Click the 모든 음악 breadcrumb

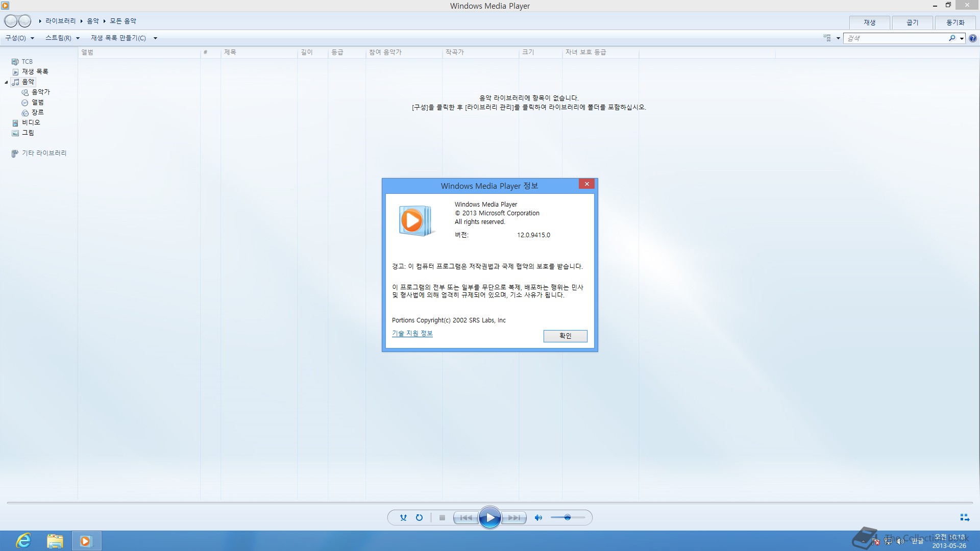[123, 21]
